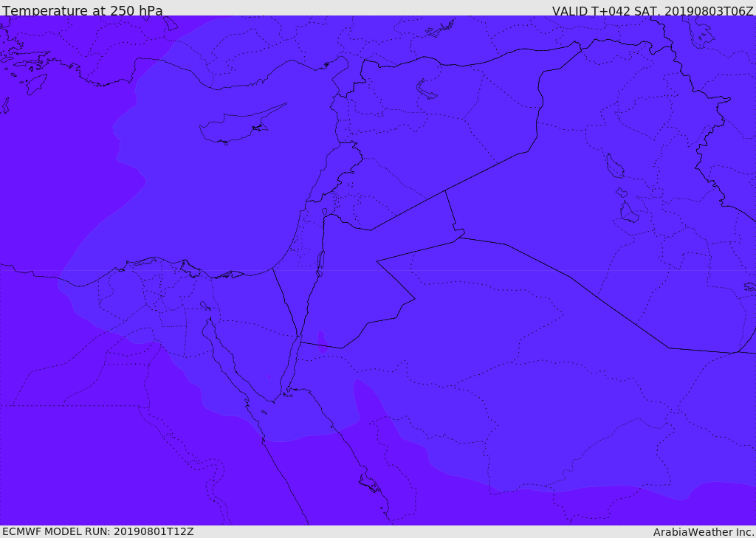Click Lake Tharthar in central Iraq

[615, 166]
